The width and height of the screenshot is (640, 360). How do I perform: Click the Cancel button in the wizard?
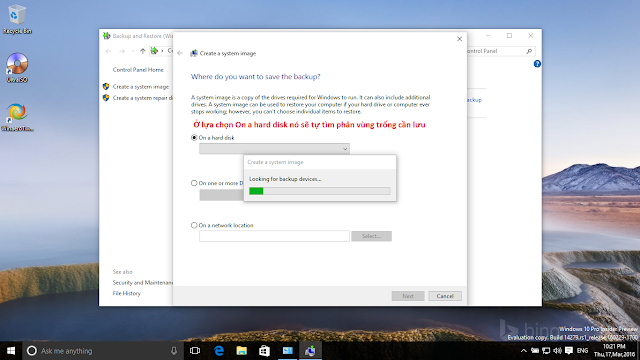point(445,296)
